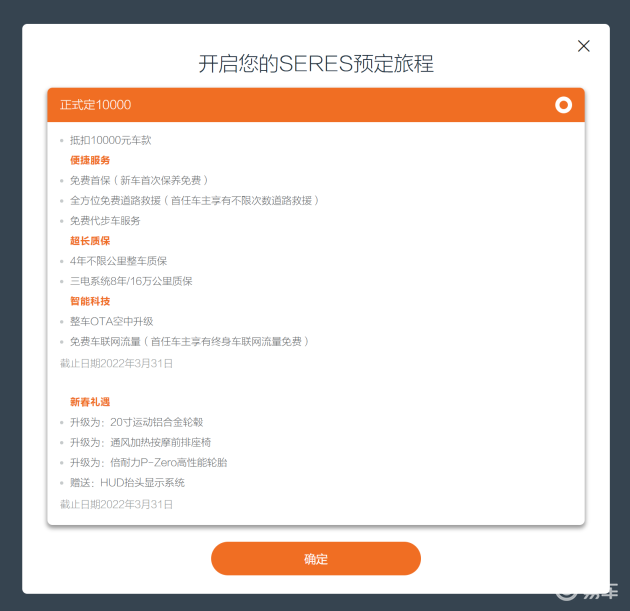Click the 超长质保 section heading
Screen dimensions: 630x611
[x=90, y=241]
